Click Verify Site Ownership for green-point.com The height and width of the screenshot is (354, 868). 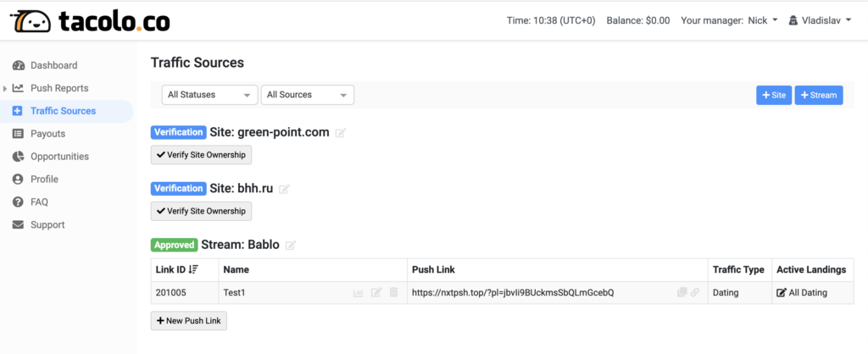201,155
